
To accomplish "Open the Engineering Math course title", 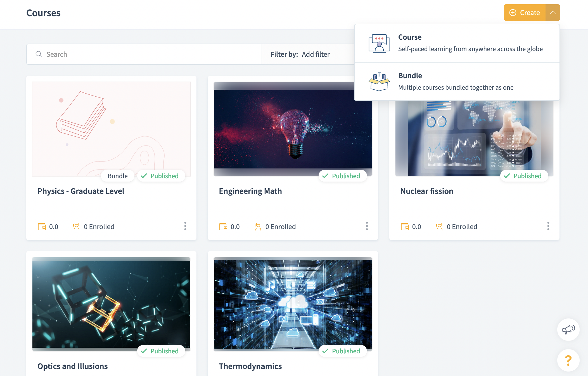I will (x=250, y=191).
